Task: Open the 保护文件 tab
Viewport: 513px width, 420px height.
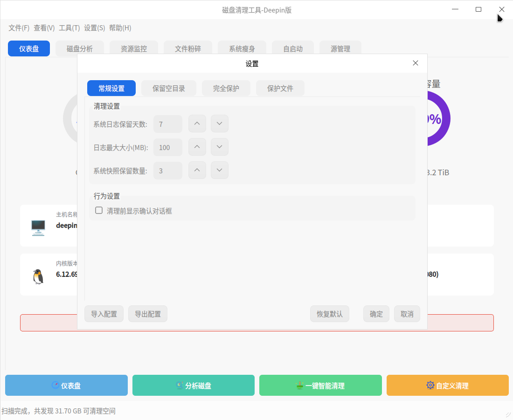Action: tap(280, 89)
